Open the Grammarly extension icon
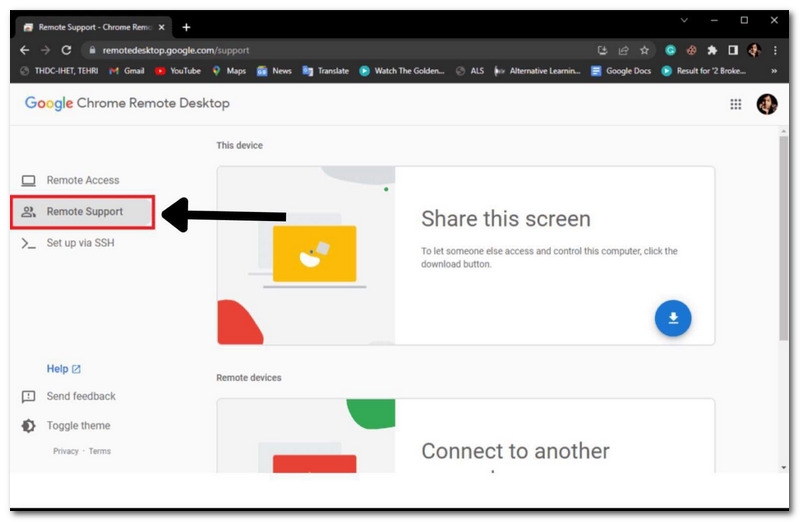 pyautogui.click(x=670, y=50)
